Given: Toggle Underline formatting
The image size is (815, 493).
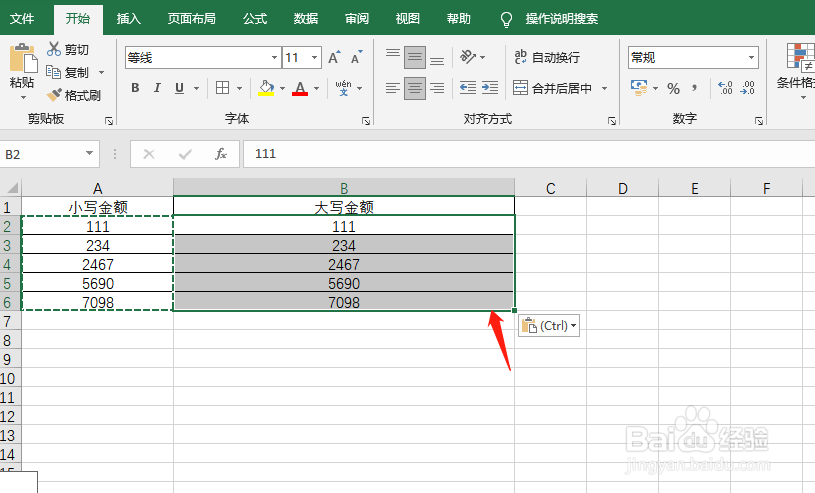Looking at the screenshot, I should pyautogui.click(x=179, y=88).
